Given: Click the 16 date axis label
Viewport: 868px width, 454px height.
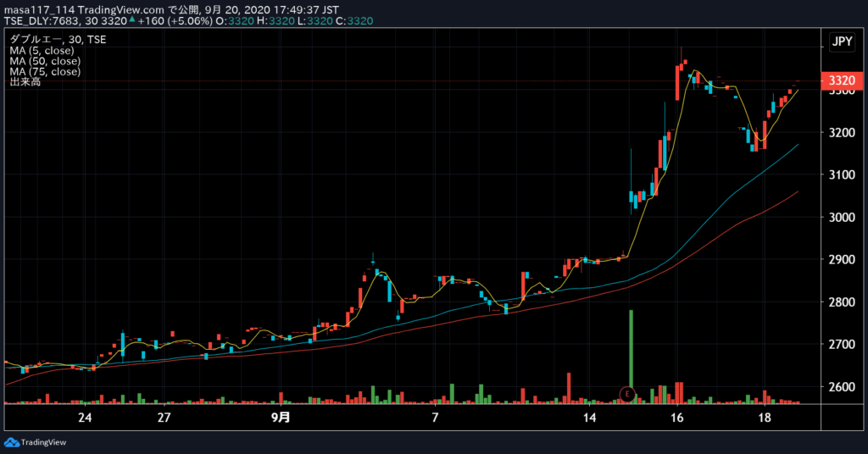Looking at the screenshot, I should [677, 418].
